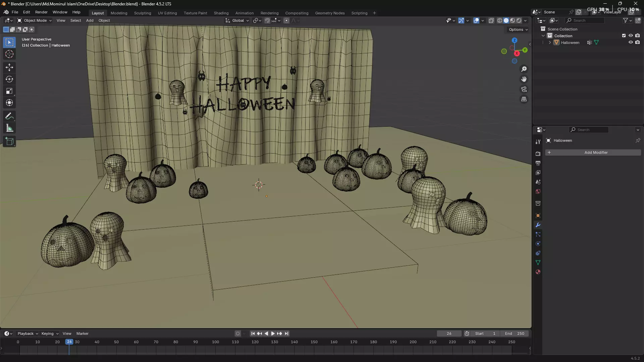The width and height of the screenshot is (644, 362).
Task: Click the viewport zoom icon
Action: (x=524, y=69)
